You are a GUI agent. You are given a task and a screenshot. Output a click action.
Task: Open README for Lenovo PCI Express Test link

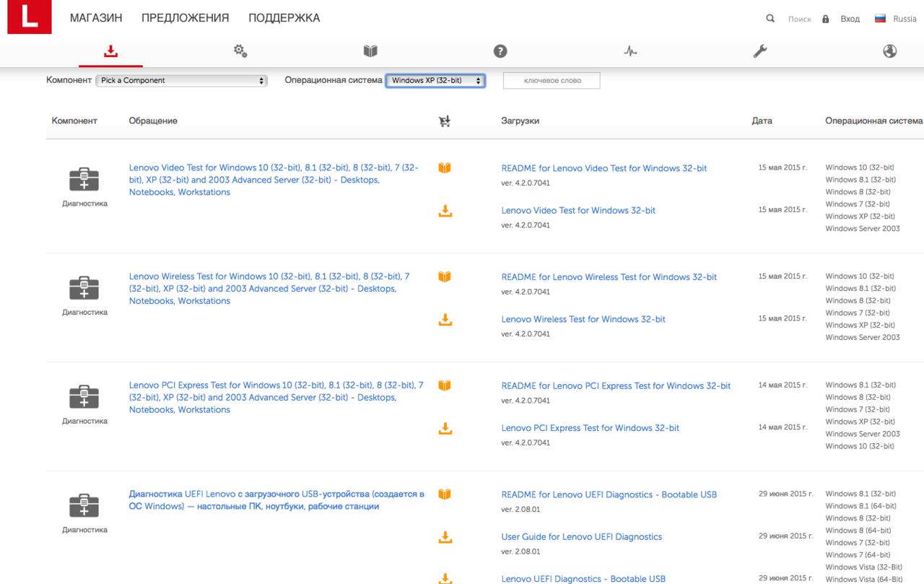(x=616, y=386)
